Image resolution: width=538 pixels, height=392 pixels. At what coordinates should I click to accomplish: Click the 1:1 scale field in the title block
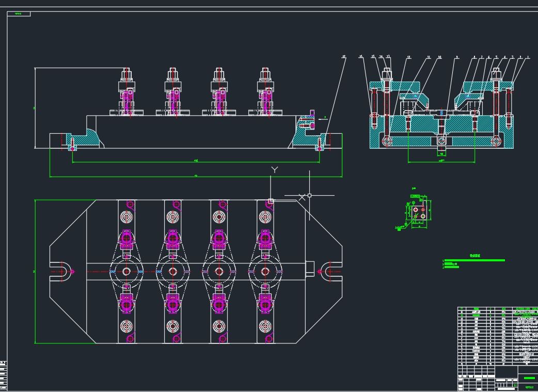[515, 385]
